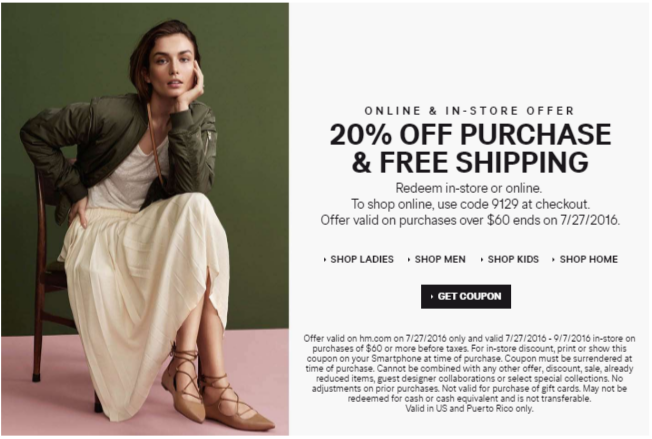Click the arrow inside the GET COUPON button
652x439 pixels.
(x=432, y=296)
